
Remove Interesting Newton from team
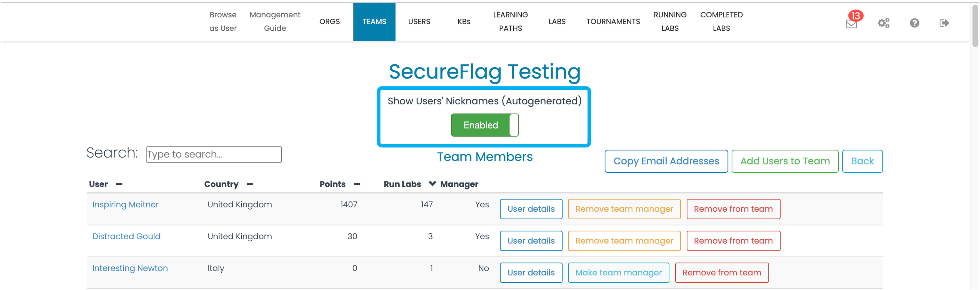pyautogui.click(x=722, y=273)
